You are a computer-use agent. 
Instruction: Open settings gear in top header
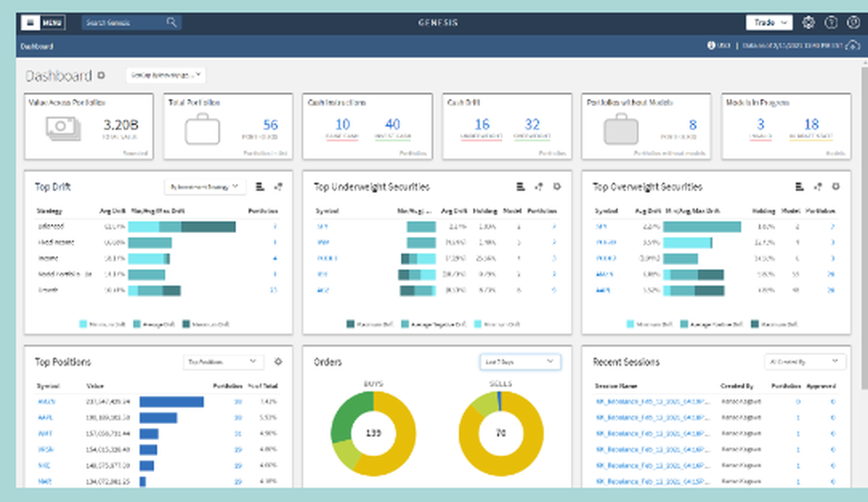(808, 23)
